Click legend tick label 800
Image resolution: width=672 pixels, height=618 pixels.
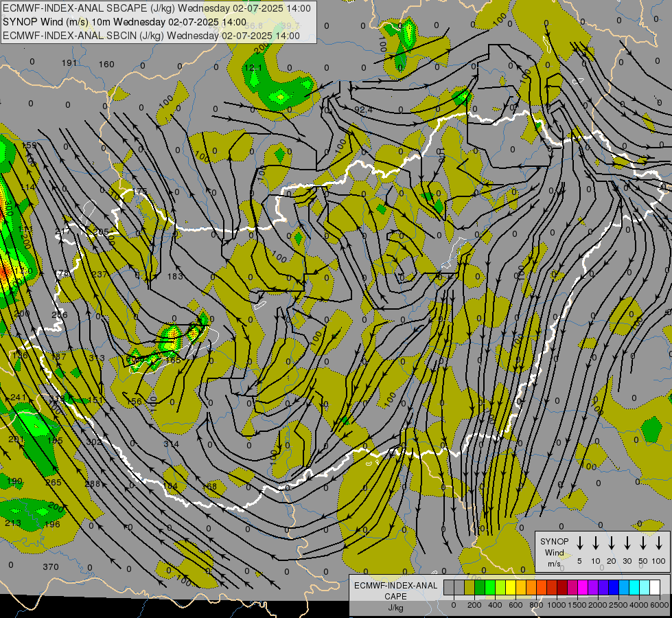tap(536, 605)
